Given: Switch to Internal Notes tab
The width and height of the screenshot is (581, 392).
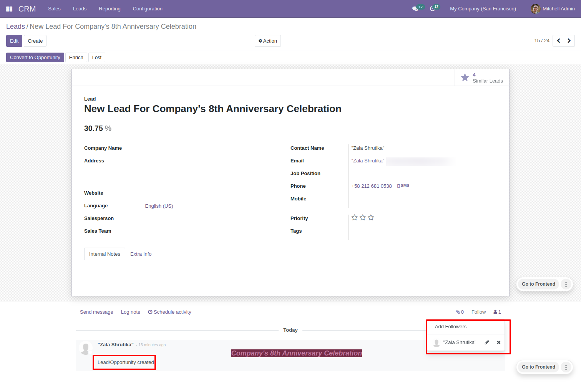Looking at the screenshot, I should 105,254.
